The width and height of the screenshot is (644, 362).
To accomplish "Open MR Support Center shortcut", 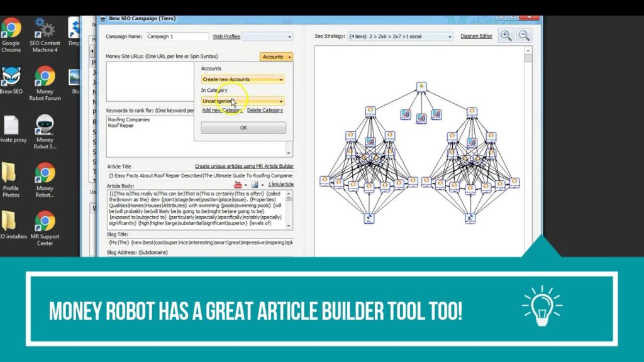I will pyautogui.click(x=45, y=229).
